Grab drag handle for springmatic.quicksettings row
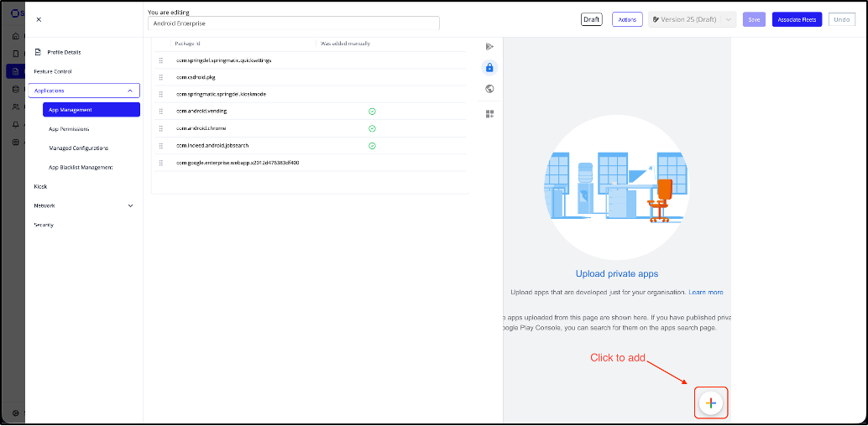868x426 pixels. pos(161,60)
